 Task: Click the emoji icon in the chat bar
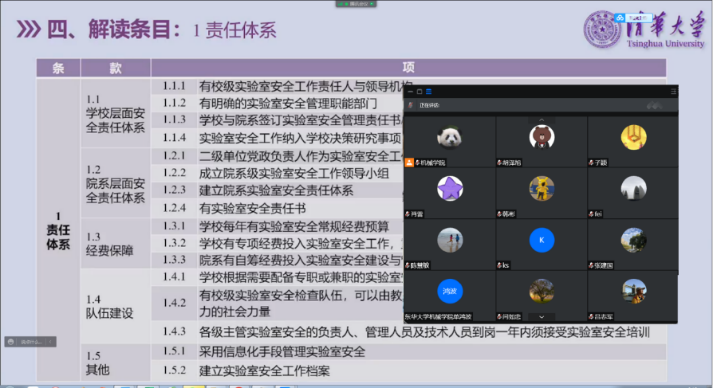(x=11, y=342)
